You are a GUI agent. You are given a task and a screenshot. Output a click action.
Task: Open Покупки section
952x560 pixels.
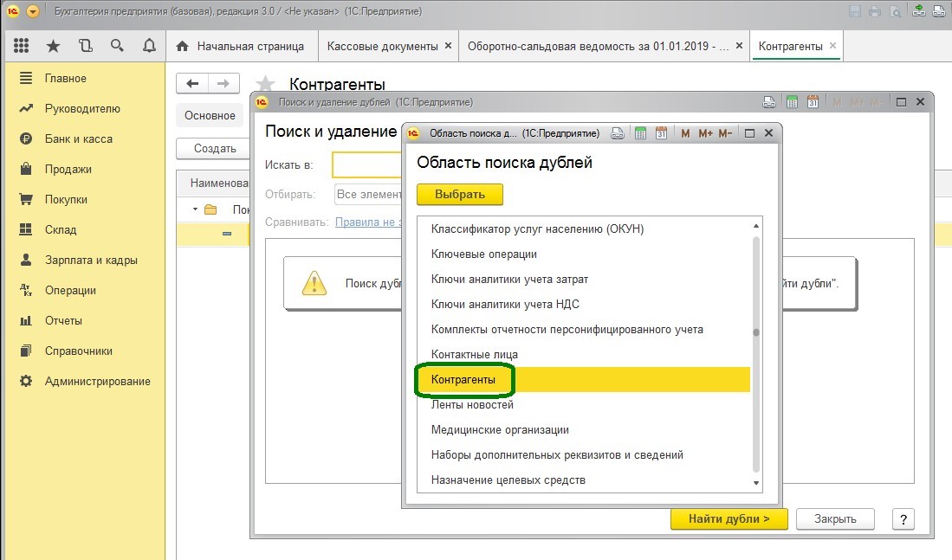(x=66, y=200)
